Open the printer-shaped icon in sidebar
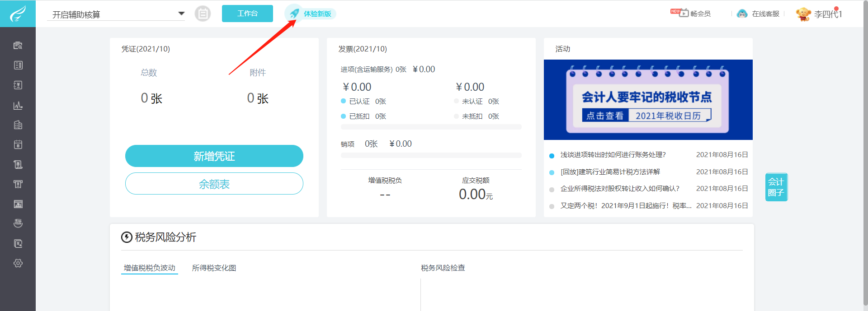This screenshot has height=311, width=868. (18, 184)
